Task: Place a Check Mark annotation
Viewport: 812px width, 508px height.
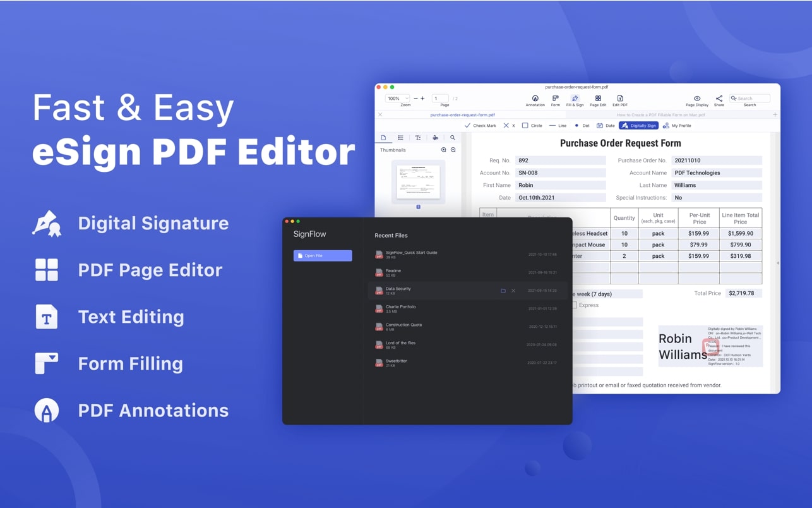Action: [x=481, y=125]
